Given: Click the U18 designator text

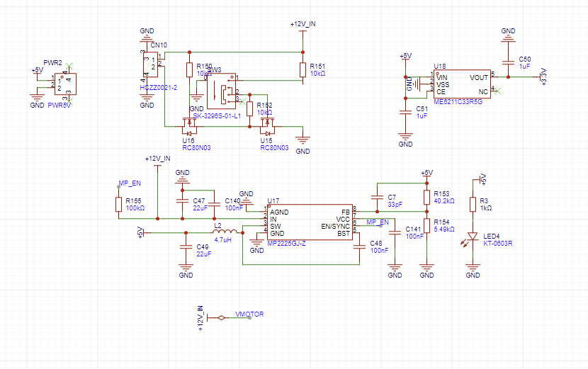Looking at the screenshot, I should (440, 67).
